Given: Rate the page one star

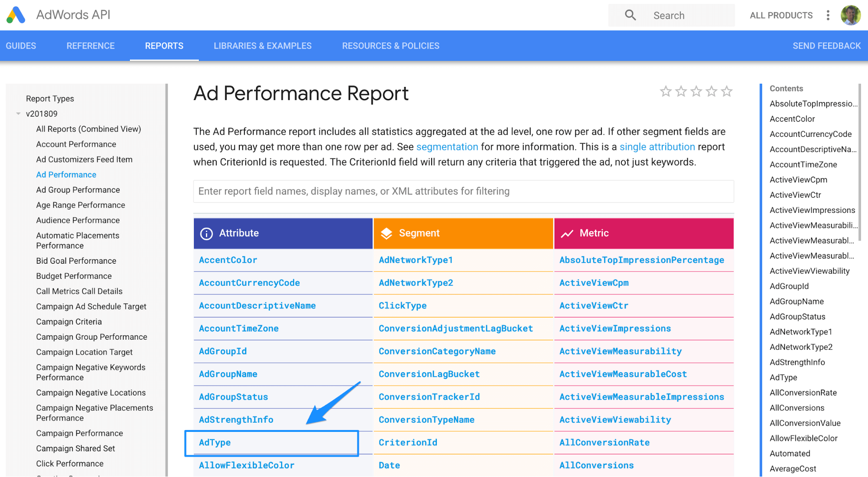Looking at the screenshot, I should [x=666, y=91].
